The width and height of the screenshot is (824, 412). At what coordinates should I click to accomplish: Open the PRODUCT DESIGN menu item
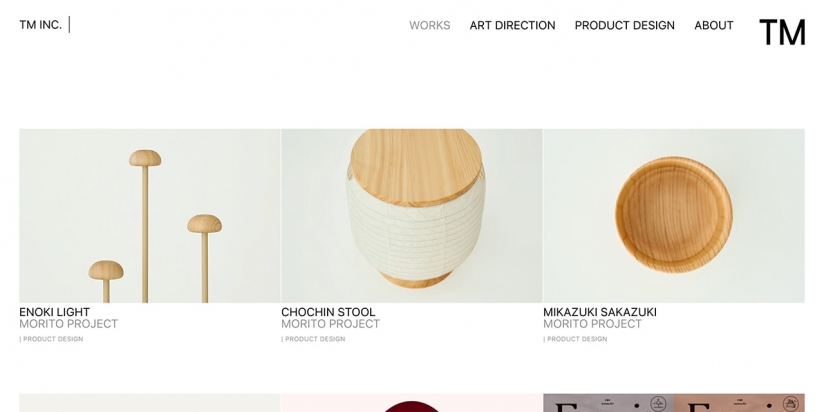coord(624,25)
